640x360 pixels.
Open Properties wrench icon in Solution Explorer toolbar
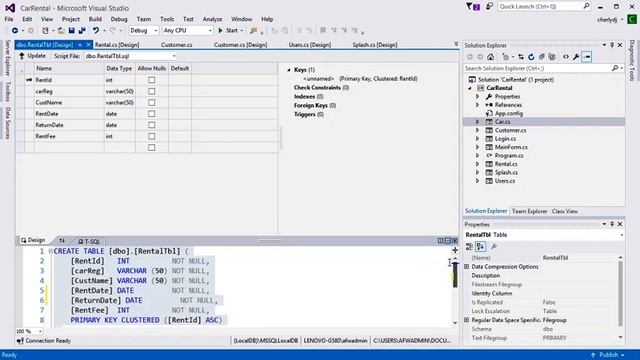[576, 57]
